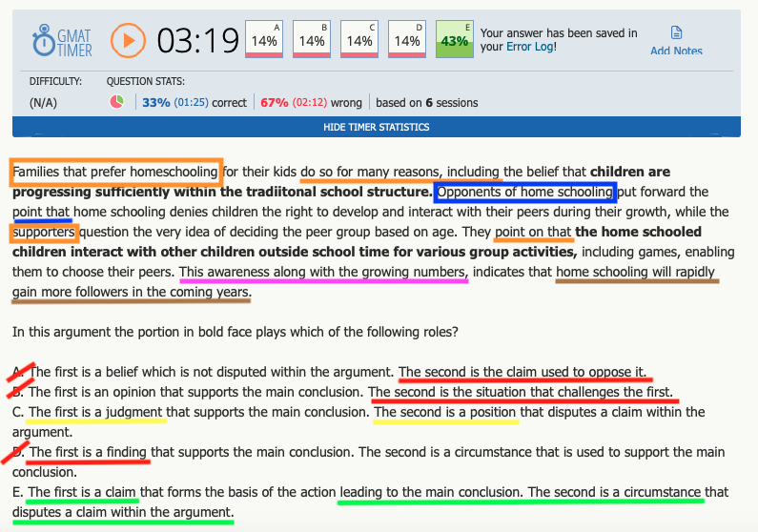Click the question stats pie chart icon
758x532 pixels.
click(x=117, y=102)
